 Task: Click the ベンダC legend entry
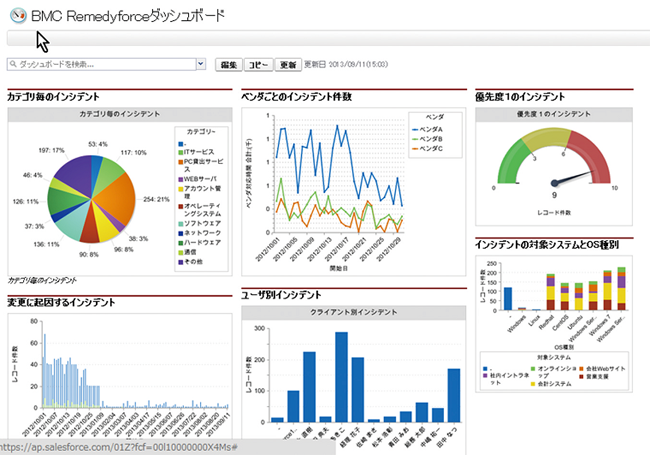[427, 148]
